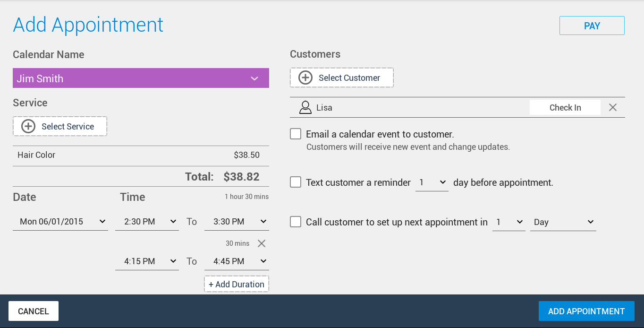Image resolution: width=644 pixels, height=328 pixels.
Task: Click the person icon beside Lisa
Action: point(305,107)
